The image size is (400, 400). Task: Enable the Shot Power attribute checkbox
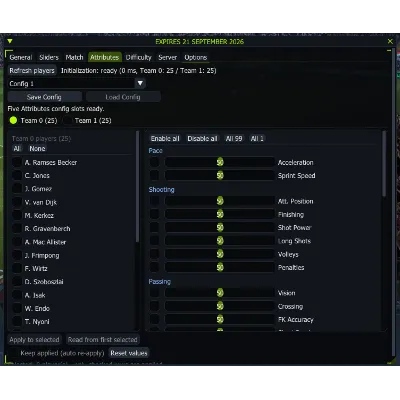pyautogui.click(x=154, y=228)
